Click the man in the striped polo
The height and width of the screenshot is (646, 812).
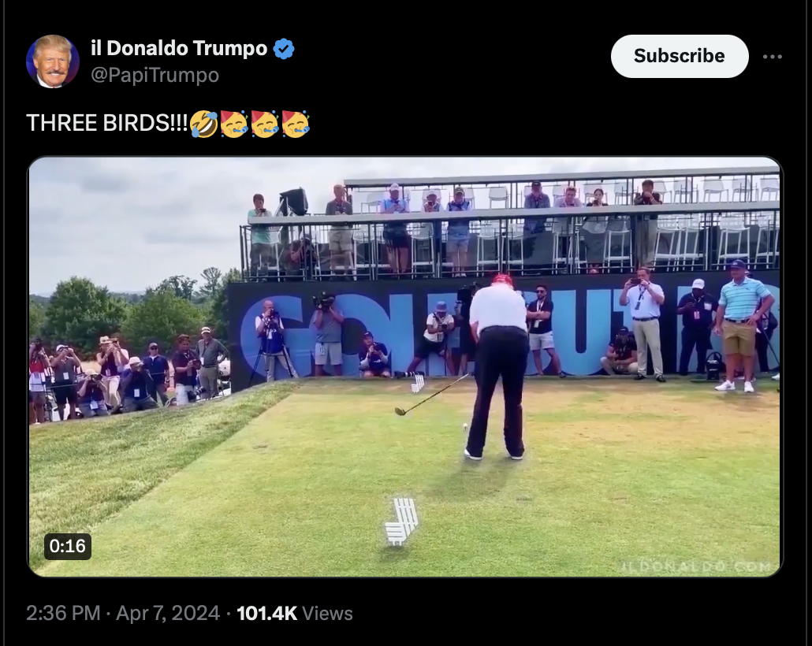tap(743, 325)
